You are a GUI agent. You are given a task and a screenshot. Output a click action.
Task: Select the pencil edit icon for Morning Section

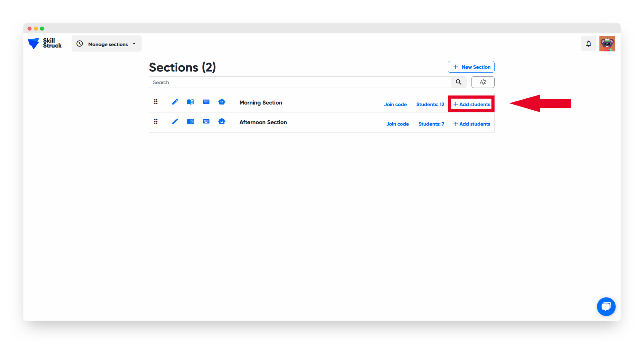pyautogui.click(x=175, y=102)
